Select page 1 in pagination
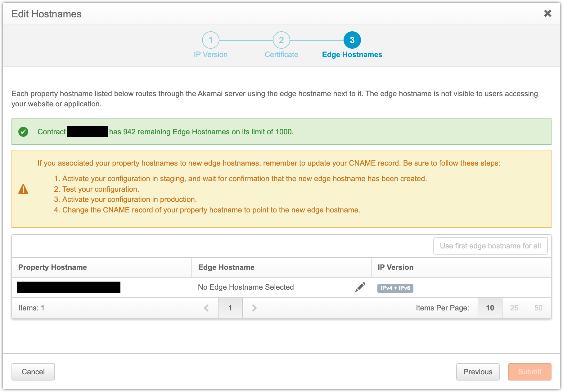The width and height of the screenshot is (563, 392). tap(230, 308)
